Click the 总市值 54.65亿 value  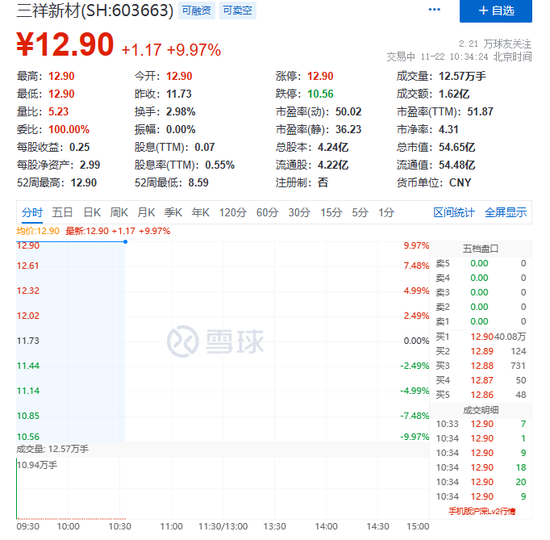point(457,147)
